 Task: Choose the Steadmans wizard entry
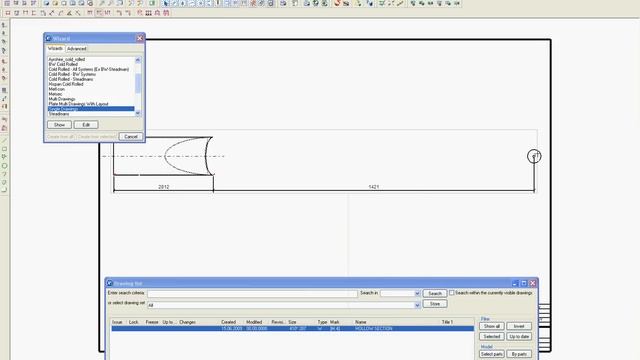[59, 114]
